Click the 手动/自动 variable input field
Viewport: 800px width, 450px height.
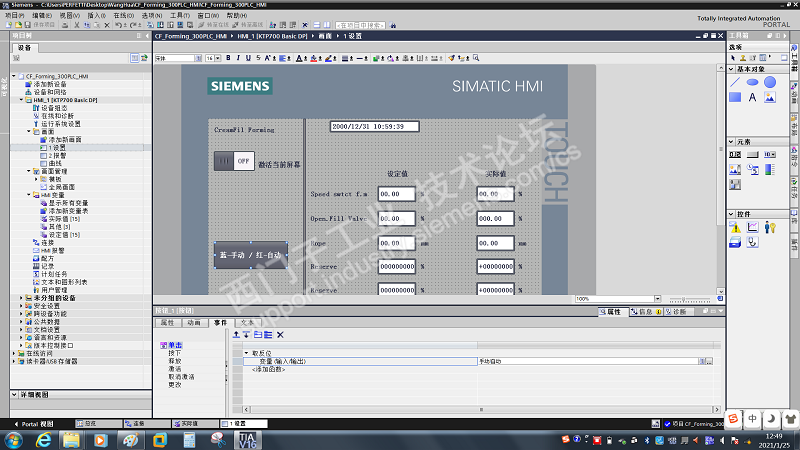588,361
